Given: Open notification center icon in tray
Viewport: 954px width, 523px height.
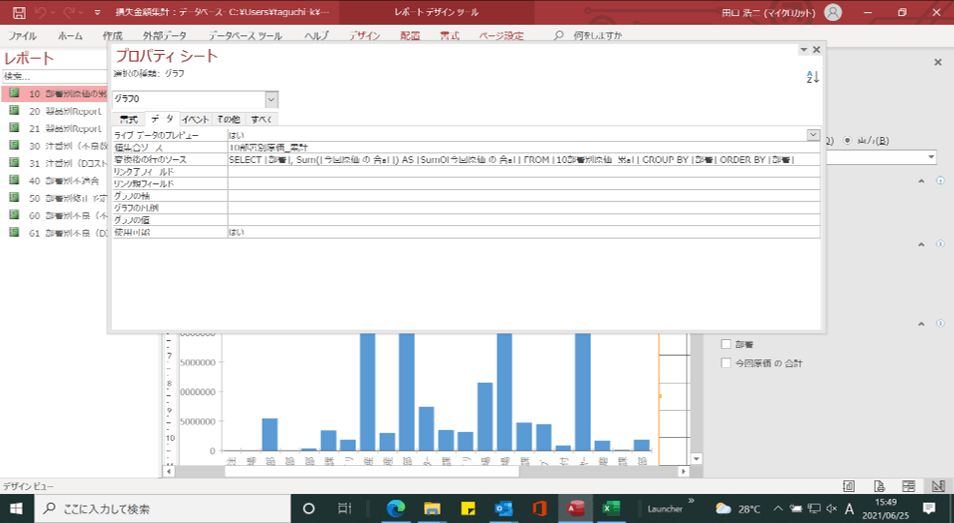Looking at the screenshot, I should click(929, 508).
